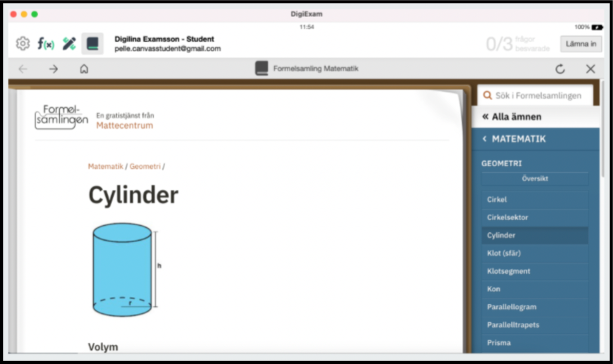Click the 11:54 clock
Image resolution: width=613 pixels, height=364 pixels.
[307, 27]
